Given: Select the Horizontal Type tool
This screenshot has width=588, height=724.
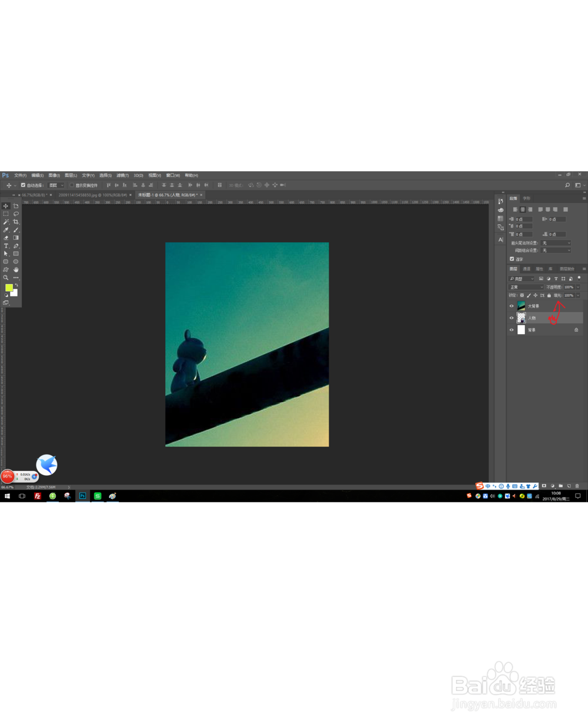Looking at the screenshot, I should (x=6, y=246).
